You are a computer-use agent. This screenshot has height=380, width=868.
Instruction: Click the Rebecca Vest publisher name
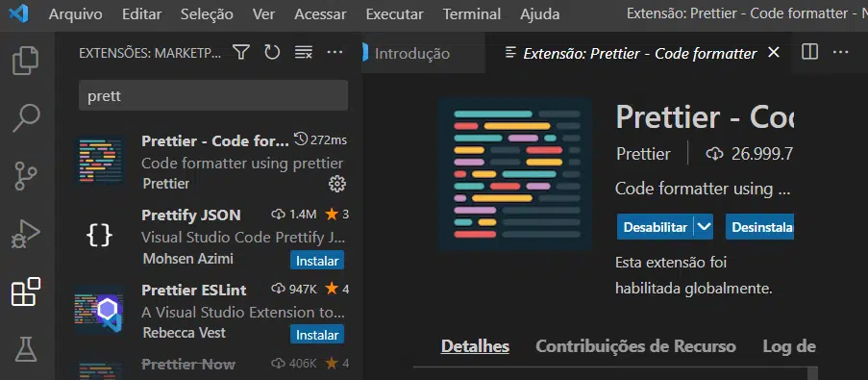(x=185, y=332)
